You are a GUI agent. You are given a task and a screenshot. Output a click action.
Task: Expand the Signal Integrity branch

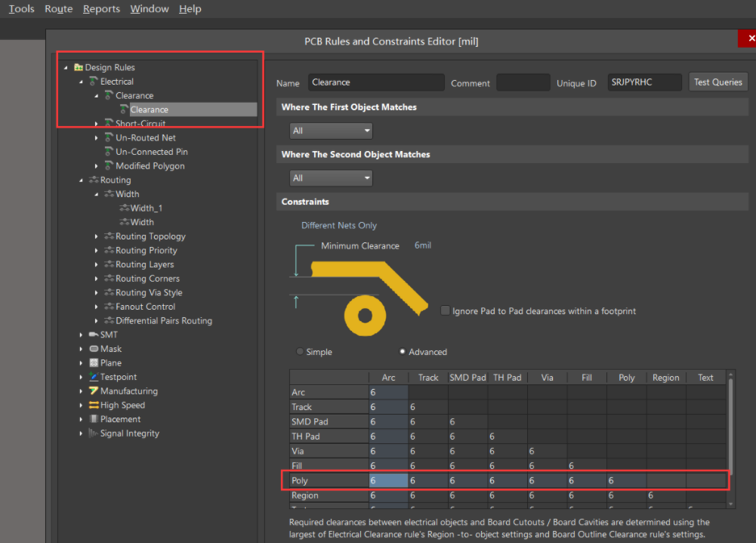pos(81,433)
